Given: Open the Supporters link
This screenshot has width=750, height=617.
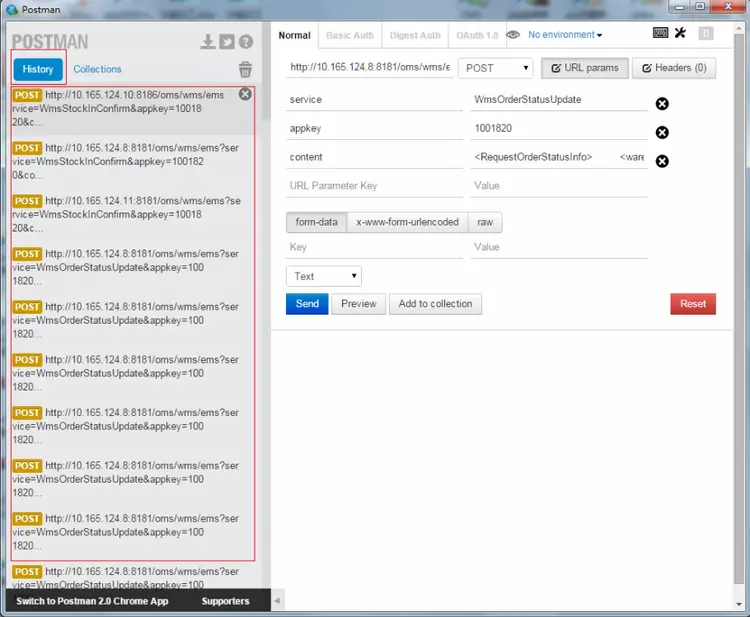Looking at the screenshot, I should click(225, 601).
